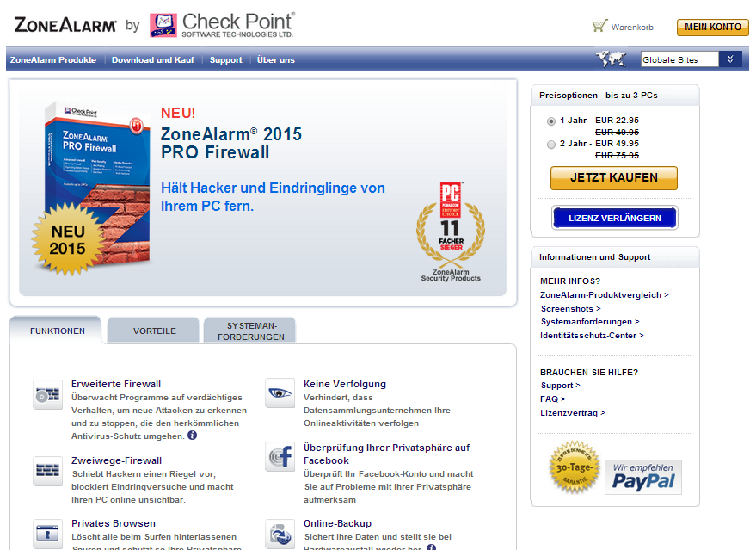Screen dimensions: 756x550
Task: Open the Über uns menu
Action: tap(276, 60)
